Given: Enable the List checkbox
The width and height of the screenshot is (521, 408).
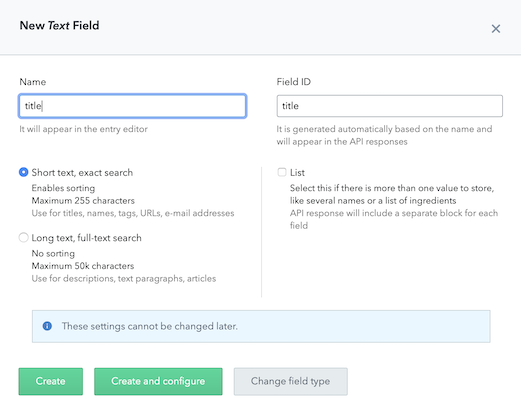Looking at the screenshot, I should 282,172.
